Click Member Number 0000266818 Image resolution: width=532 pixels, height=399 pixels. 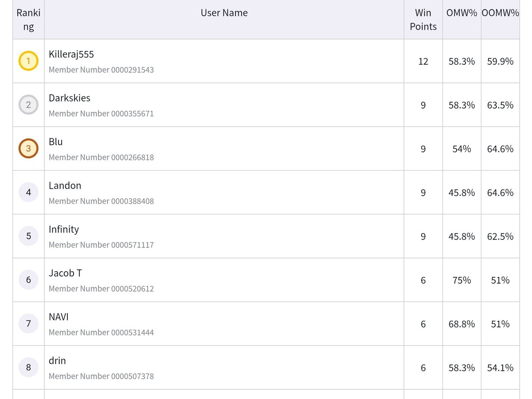[101, 157]
